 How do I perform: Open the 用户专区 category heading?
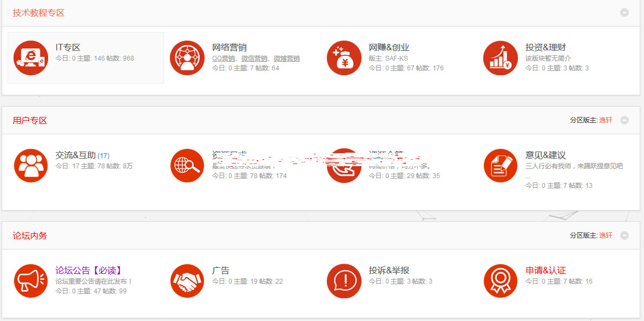coord(30,120)
